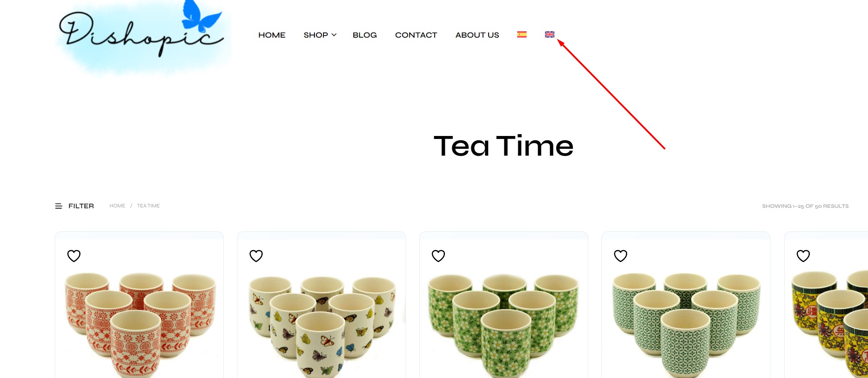Viewport: 868px width, 378px height.
Task: Switch language via the Spanish flag
Action: pos(521,35)
